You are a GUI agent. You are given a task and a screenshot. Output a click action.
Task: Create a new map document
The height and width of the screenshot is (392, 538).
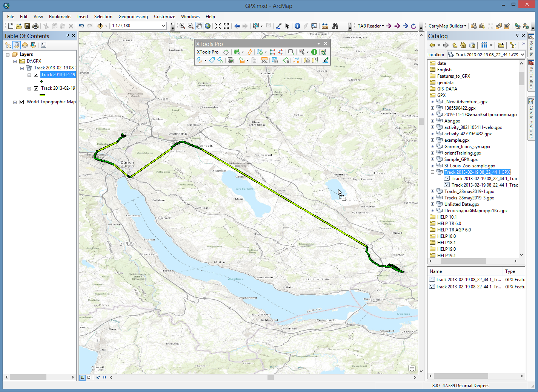pos(11,26)
